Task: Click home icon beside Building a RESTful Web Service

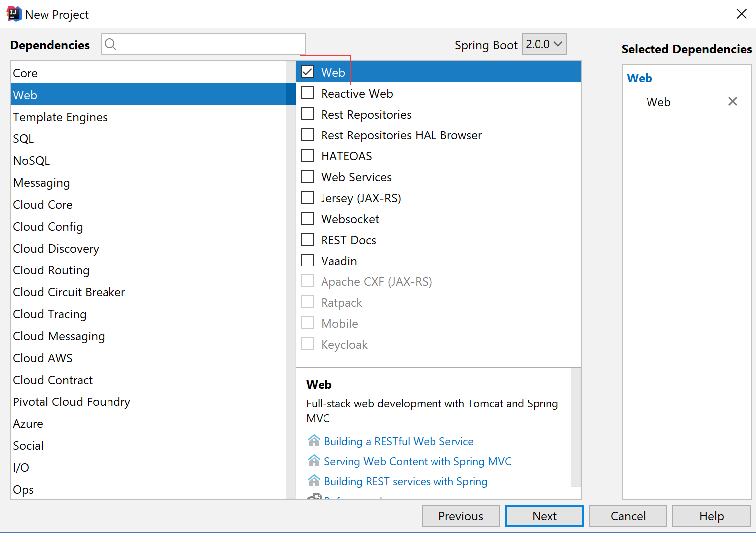Action: pos(314,441)
